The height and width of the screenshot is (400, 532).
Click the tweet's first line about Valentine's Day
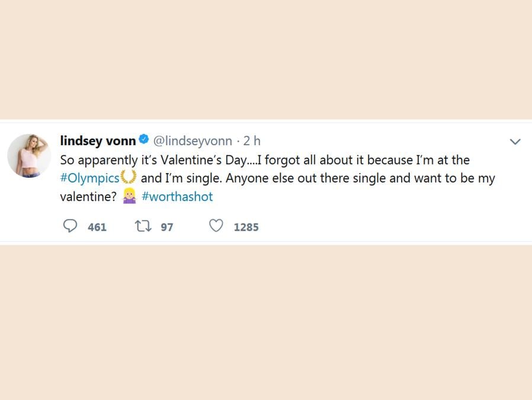(264, 160)
